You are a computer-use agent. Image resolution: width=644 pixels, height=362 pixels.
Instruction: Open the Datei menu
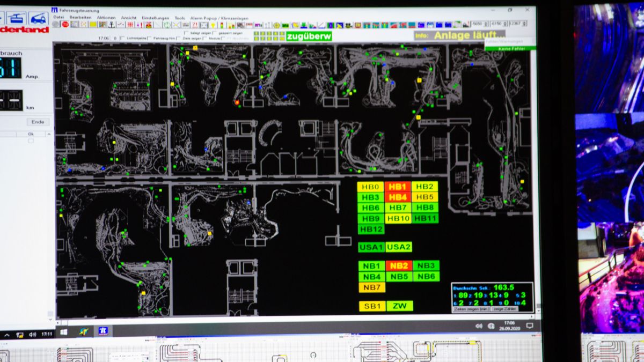pos(58,17)
